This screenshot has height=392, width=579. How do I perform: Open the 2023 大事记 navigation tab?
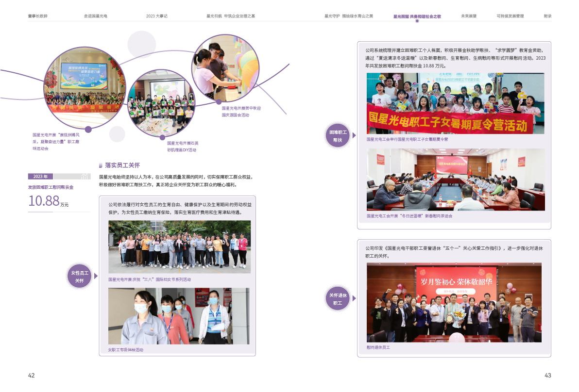coord(156,16)
